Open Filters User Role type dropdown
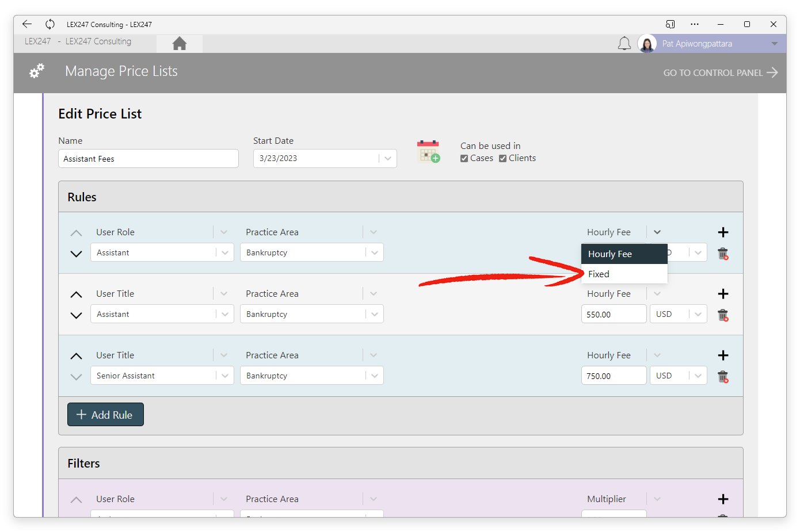Image resolution: width=800 pixels, height=532 pixels. [224, 499]
